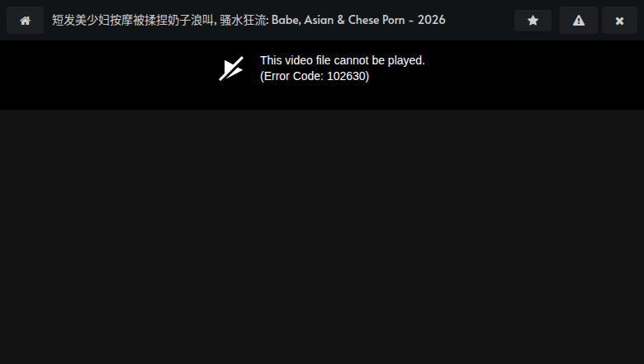Select the video title in header
The height and width of the screenshot is (364, 644).
[249, 20]
